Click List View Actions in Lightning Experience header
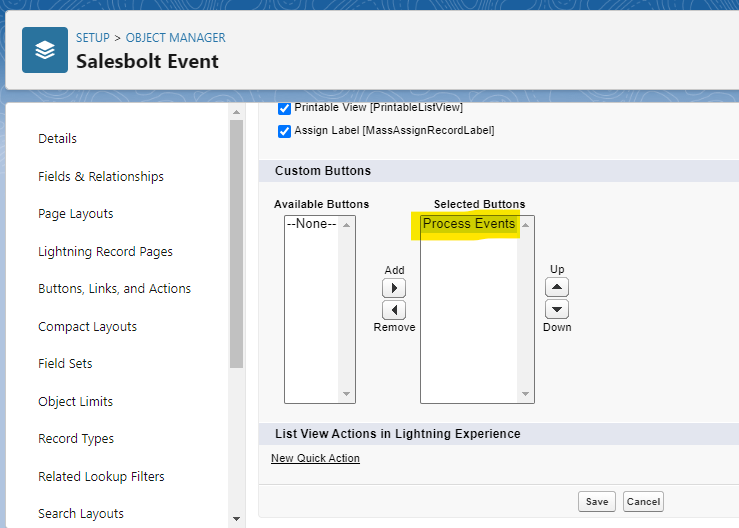Image resolution: width=739 pixels, height=528 pixels. pos(398,434)
